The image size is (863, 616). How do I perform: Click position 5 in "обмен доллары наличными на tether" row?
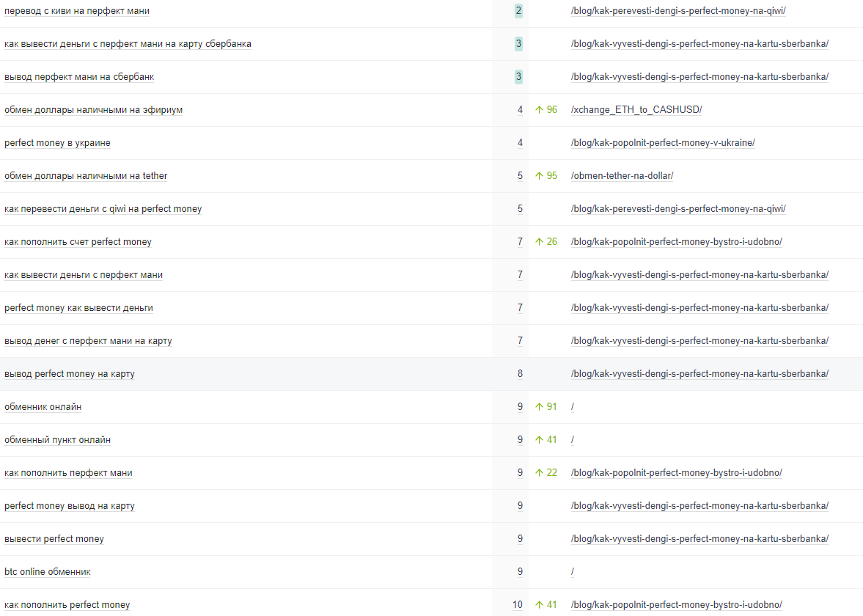coord(520,176)
